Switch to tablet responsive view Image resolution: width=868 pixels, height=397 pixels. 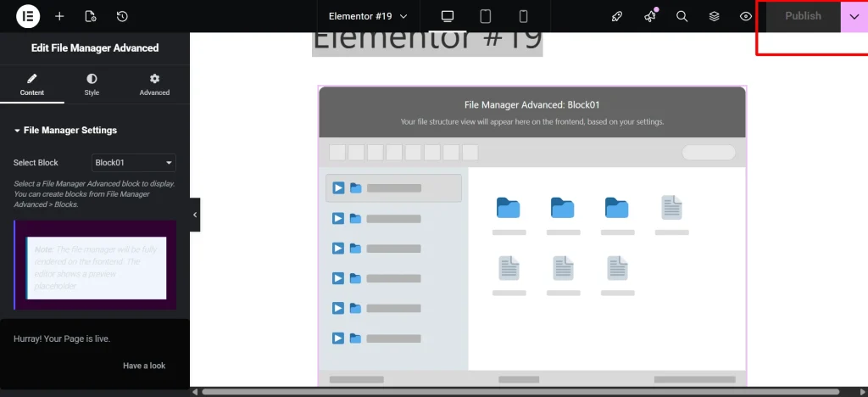point(486,17)
